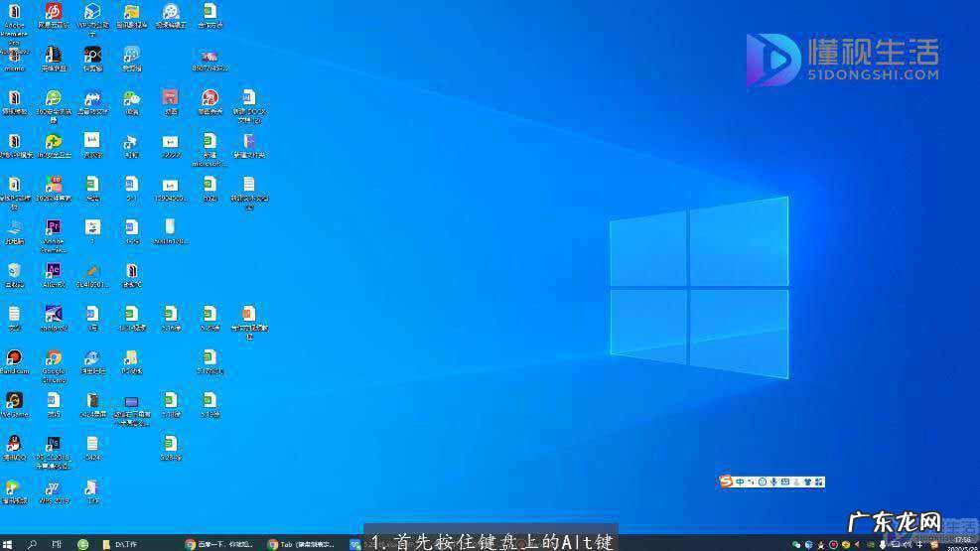980x551 pixels.
Task: Click the Sogou S logo on input bar
Action: pyautogui.click(x=726, y=482)
